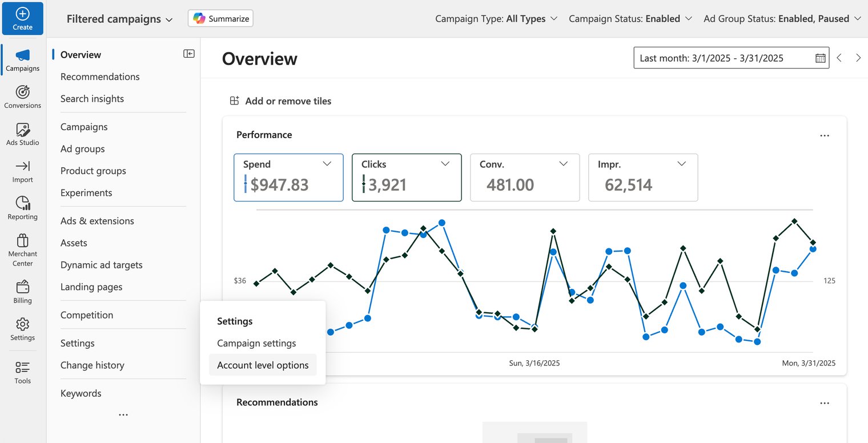Open calendar icon in date range

(820, 58)
